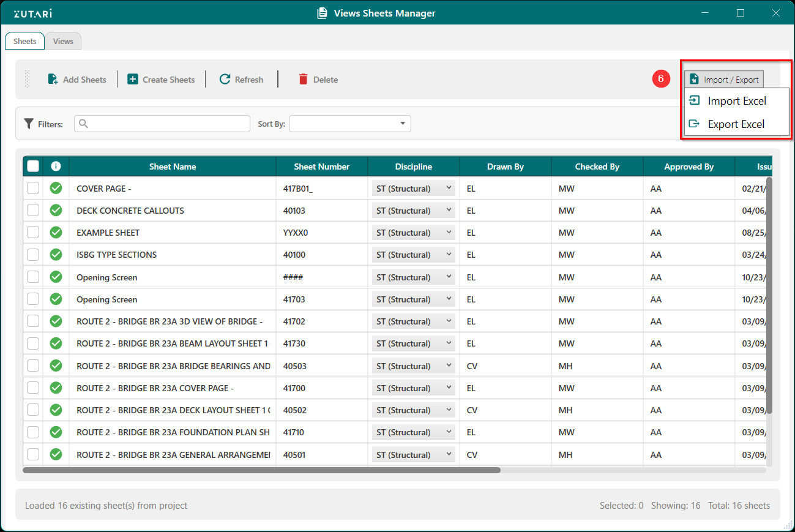This screenshot has height=532, width=795.
Task: Click the Create Sheets plus icon
Action: click(x=133, y=79)
